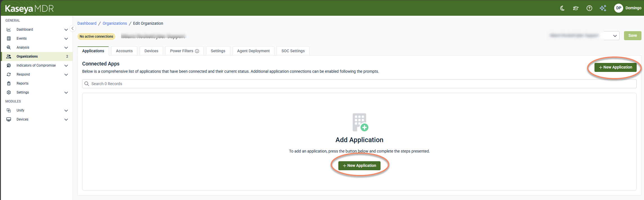
Task: Expand the Events sidebar chevron
Action: (x=66, y=38)
